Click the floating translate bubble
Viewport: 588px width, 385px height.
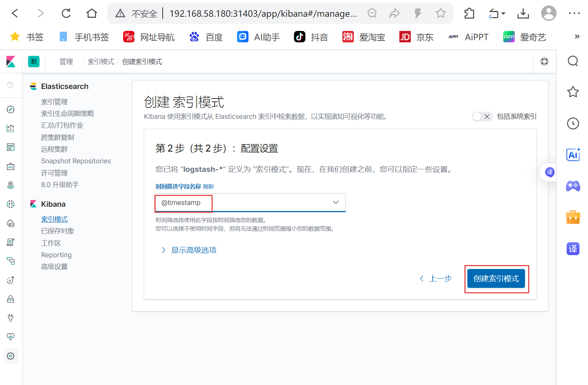[x=550, y=173]
